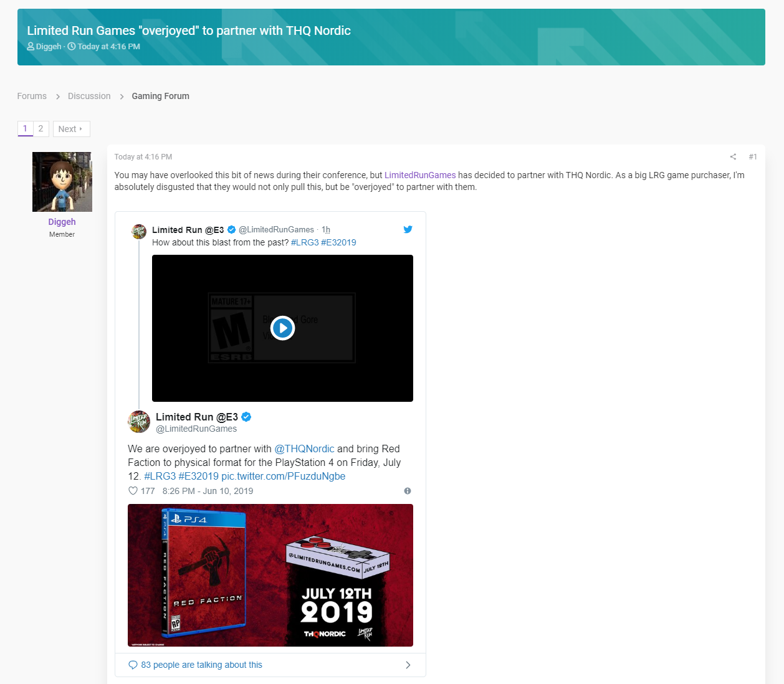This screenshot has width=784, height=684.
Task: Click the Today at 4:16 PM header timestamp
Action: (x=108, y=47)
